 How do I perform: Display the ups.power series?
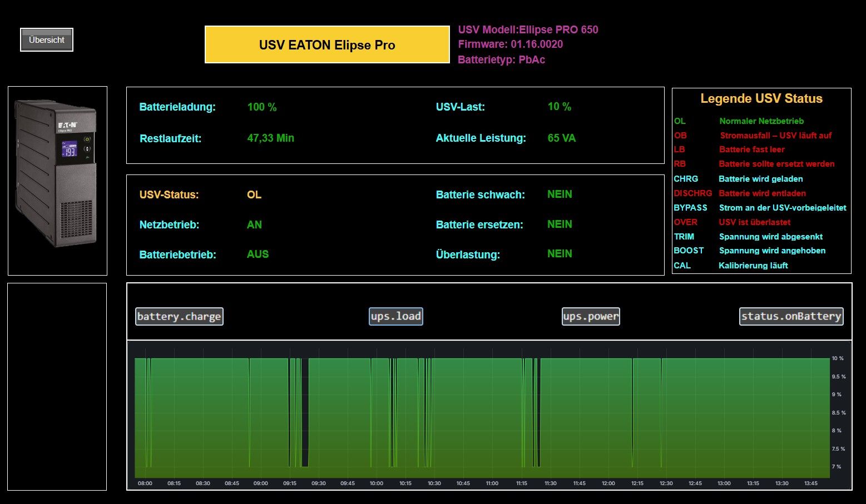pyautogui.click(x=591, y=316)
